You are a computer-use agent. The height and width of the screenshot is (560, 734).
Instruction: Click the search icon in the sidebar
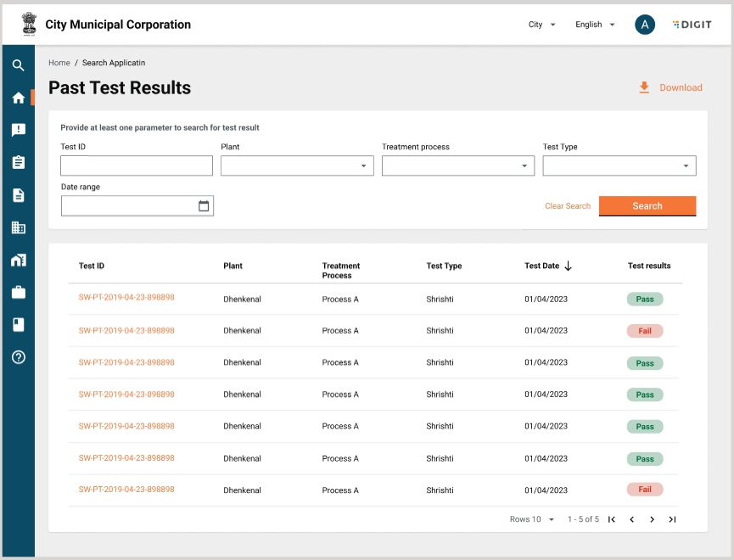(x=18, y=65)
